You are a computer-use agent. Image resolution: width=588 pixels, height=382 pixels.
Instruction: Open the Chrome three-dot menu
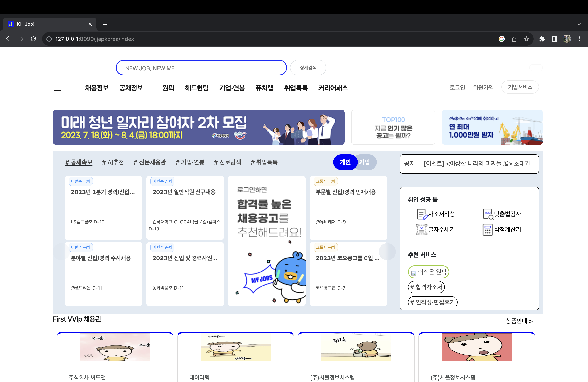pyautogui.click(x=580, y=39)
